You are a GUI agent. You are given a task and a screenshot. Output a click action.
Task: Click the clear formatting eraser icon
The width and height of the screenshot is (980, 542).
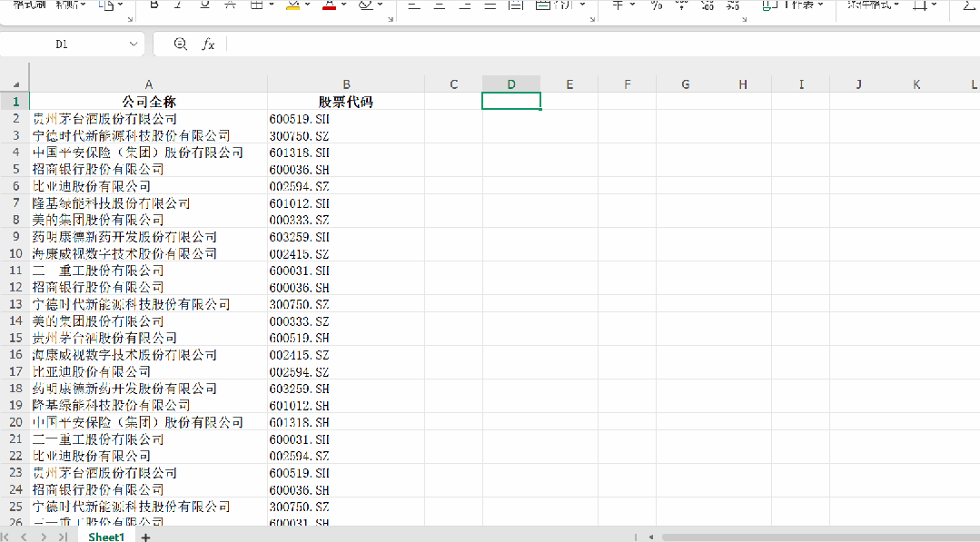[x=366, y=5]
